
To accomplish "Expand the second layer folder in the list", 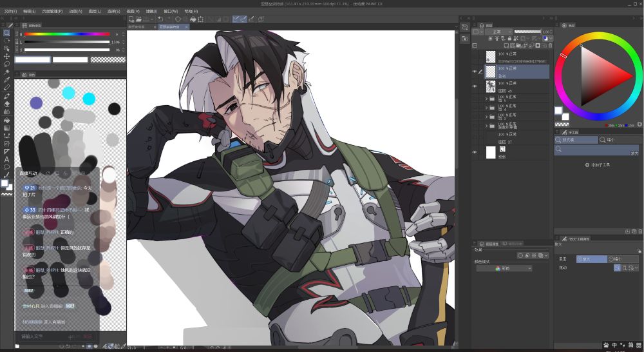I will (487, 108).
